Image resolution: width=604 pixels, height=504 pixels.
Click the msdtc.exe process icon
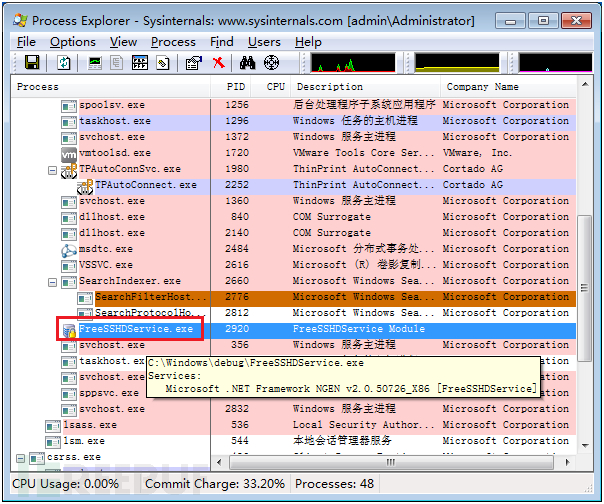coord(69,250)
